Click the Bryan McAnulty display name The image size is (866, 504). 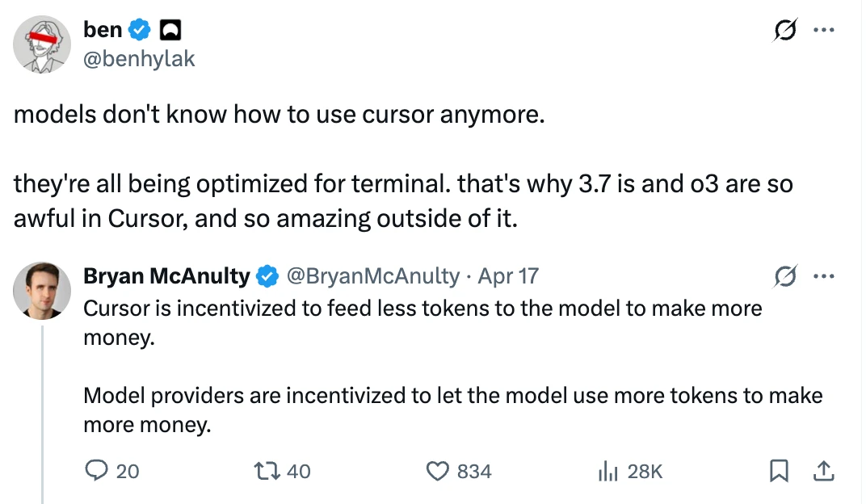coord(166,275)
